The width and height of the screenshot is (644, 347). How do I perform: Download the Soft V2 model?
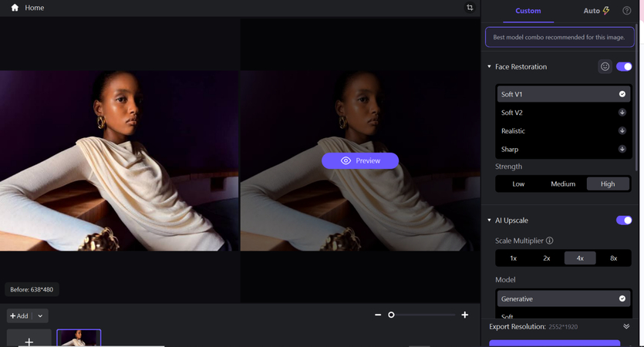622,113
